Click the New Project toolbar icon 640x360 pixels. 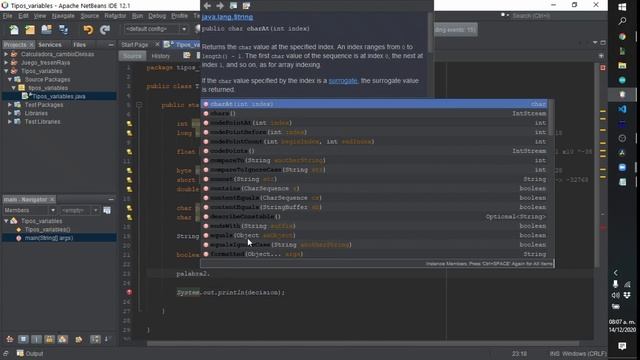[x=30, y=29]
